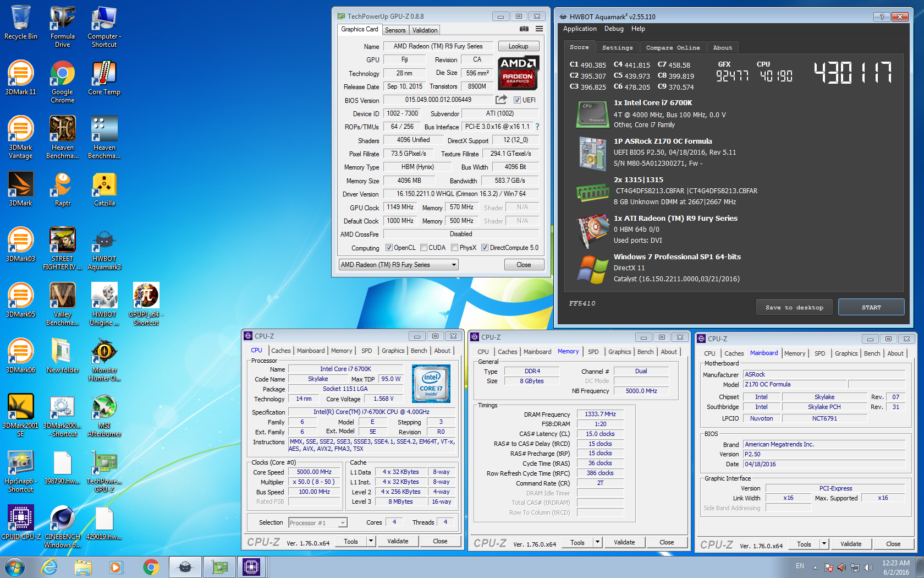Open the HWBOT Aquamark3 desktop icon

pyautogui.click(x=105, y=249)
